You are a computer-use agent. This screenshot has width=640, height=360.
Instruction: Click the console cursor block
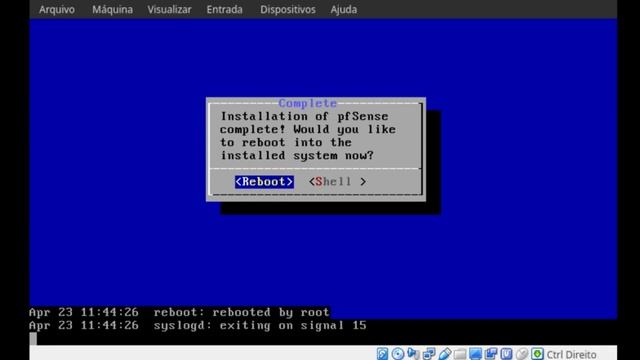[x=33, y=339]
